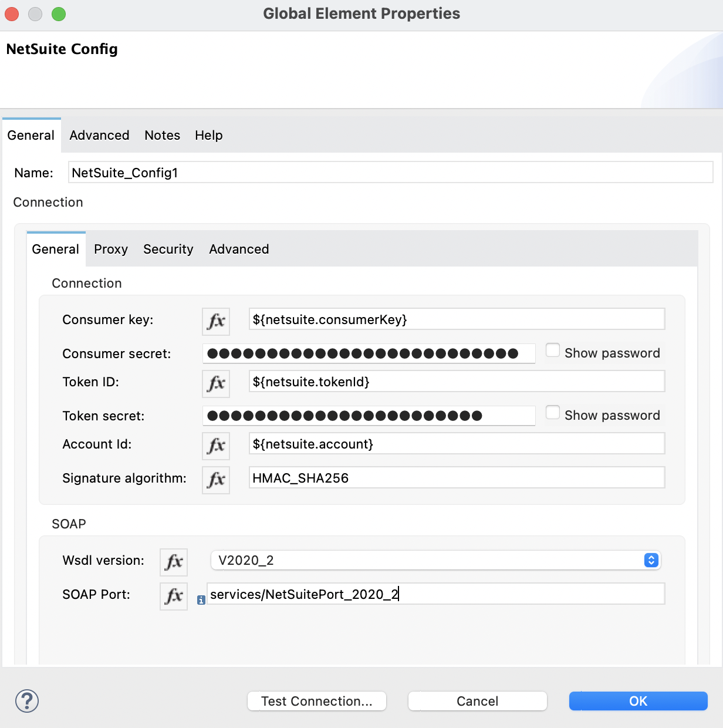Open the Security tab under Connection

[x=168, y=249]
